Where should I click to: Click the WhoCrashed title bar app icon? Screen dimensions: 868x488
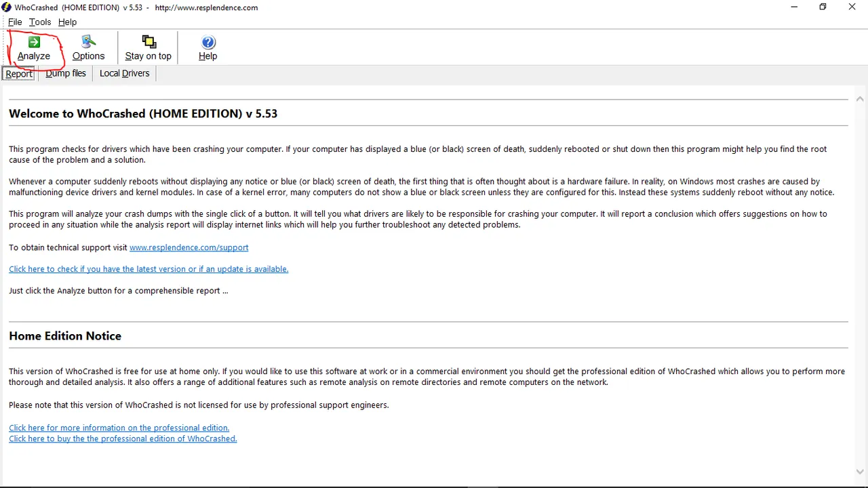tap(7, 7)
